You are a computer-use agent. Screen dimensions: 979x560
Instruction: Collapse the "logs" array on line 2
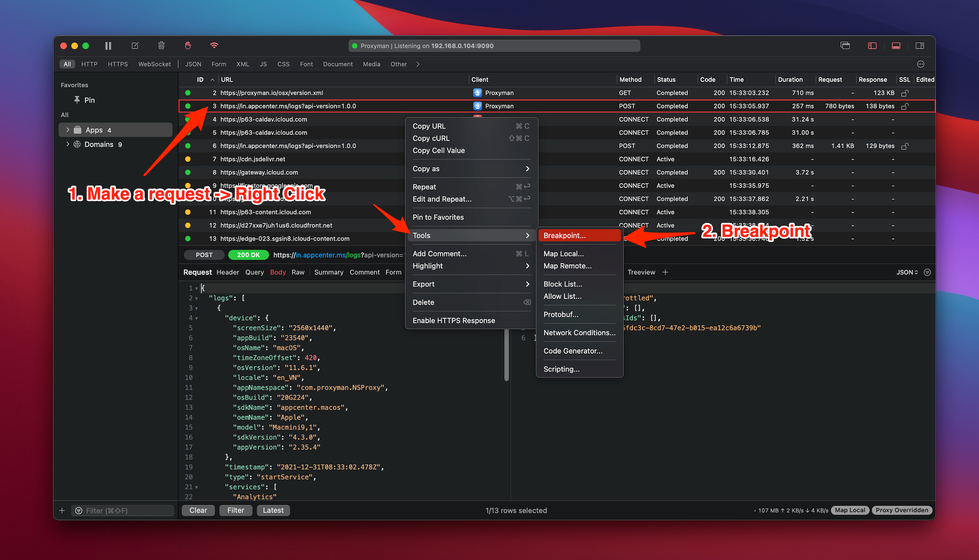197,299
